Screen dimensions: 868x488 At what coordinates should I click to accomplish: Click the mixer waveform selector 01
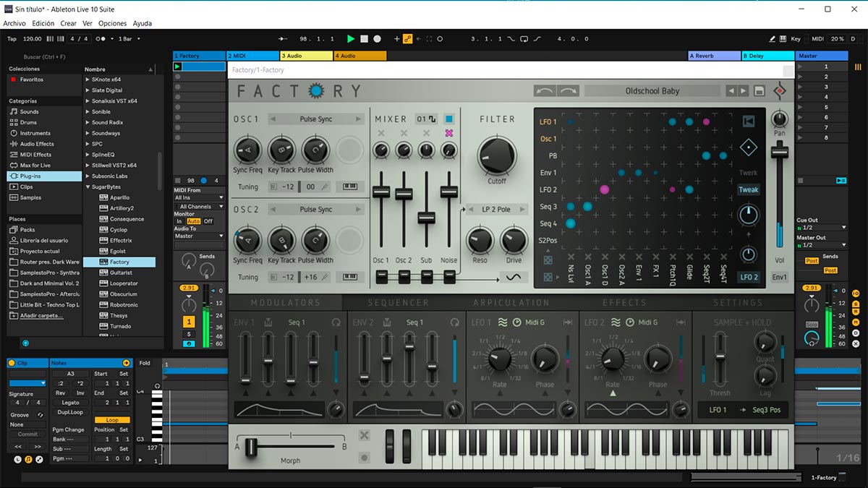(x=426, y=119)
